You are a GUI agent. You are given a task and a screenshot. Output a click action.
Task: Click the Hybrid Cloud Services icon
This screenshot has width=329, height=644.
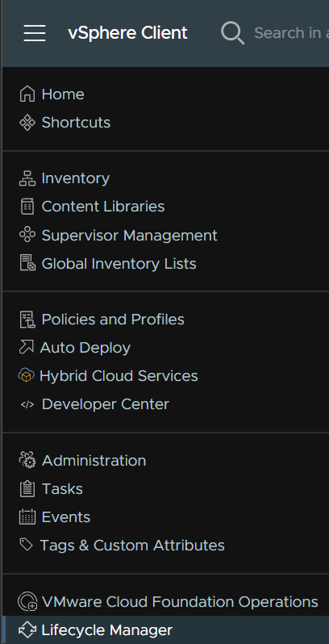[x=26, y=376]
